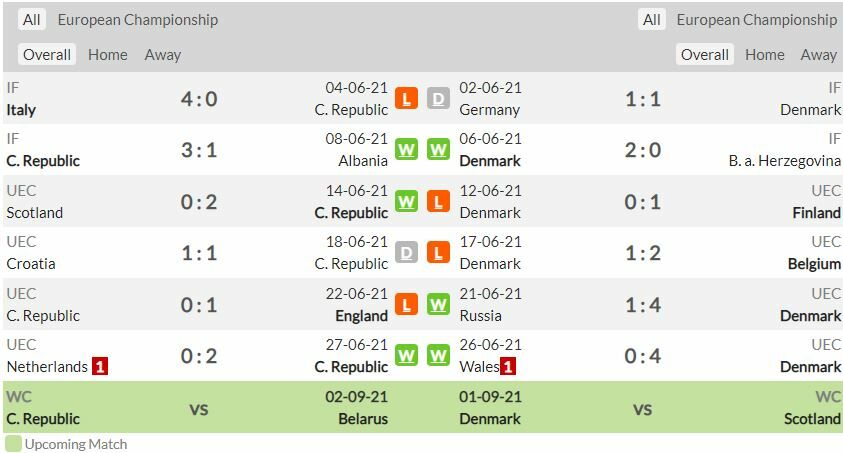
Task: Click the orange L badge beside 12-06-21 Denmark
Action: 438,202
